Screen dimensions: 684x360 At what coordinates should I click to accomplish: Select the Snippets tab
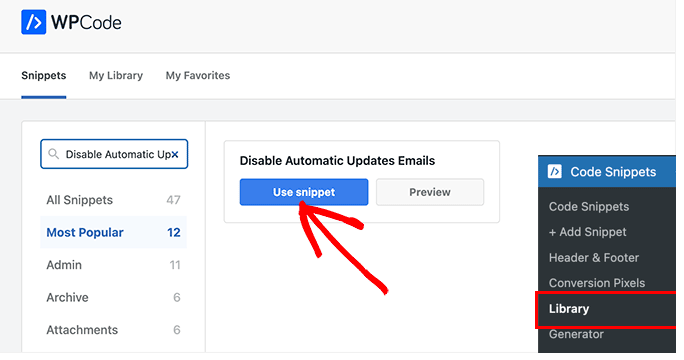44,75
